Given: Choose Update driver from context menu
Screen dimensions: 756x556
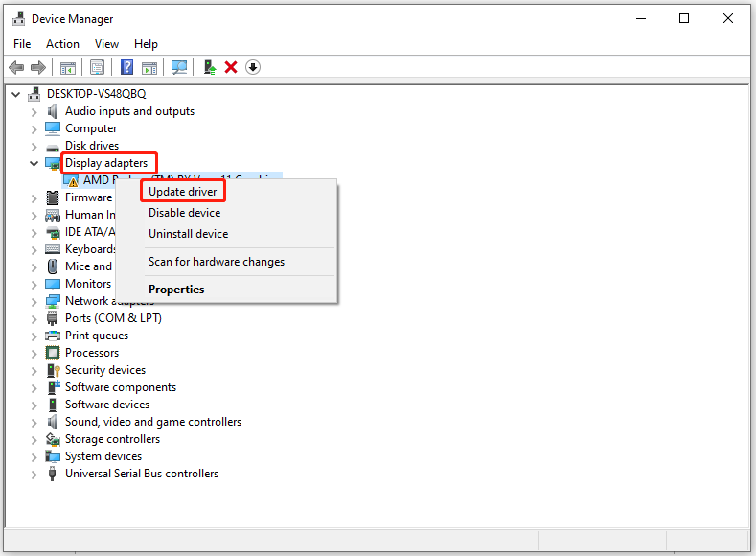Looking at the screenshot, I should [x=183, y=192].
